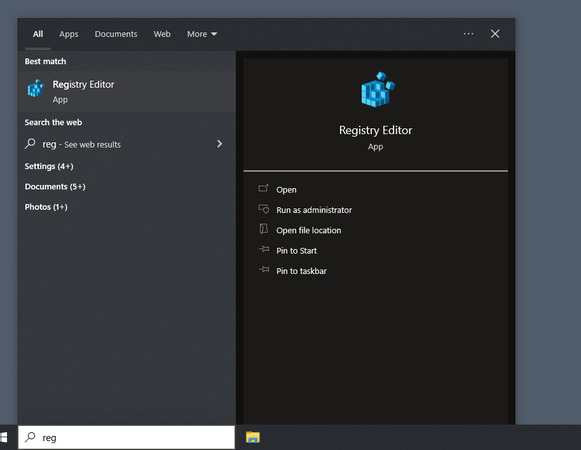The image size is (581, 450).
Task: Expand the Settings (4+) results group
Action: tap(49, 166)
